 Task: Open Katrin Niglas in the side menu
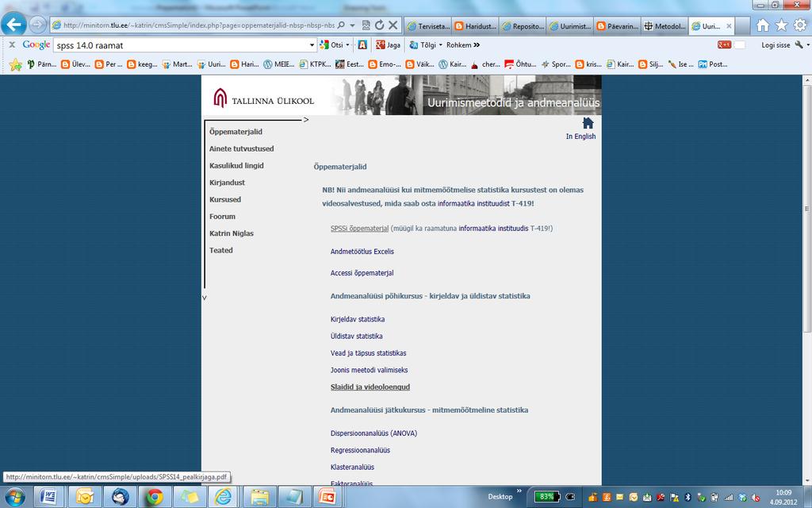click(232, 233)
